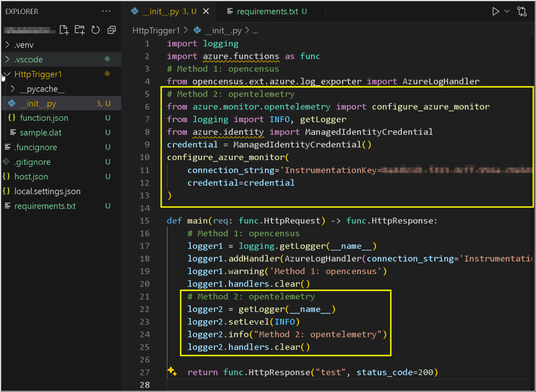This screenshot has width=536, height=392.
Task: Click HttpTrigger1 in the breadcrumb path
Action: pos(156,31)
